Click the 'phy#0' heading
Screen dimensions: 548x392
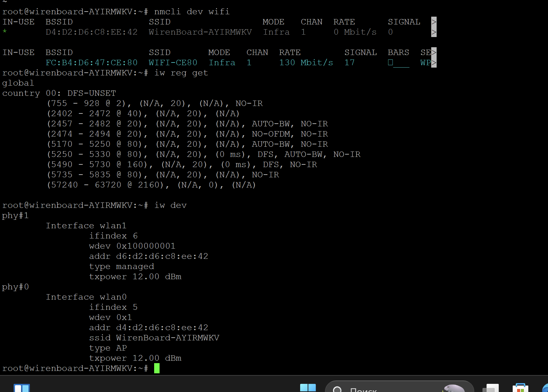16,287
